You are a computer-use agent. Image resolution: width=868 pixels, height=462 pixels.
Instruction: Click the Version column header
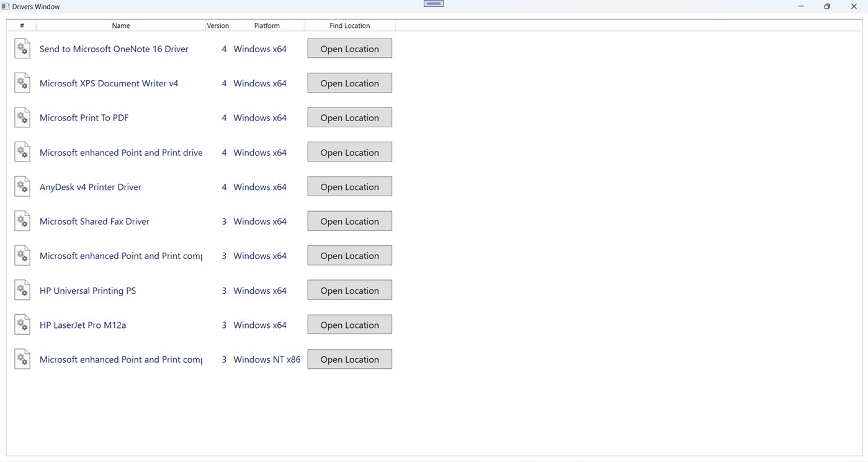(x=218, y=25)
